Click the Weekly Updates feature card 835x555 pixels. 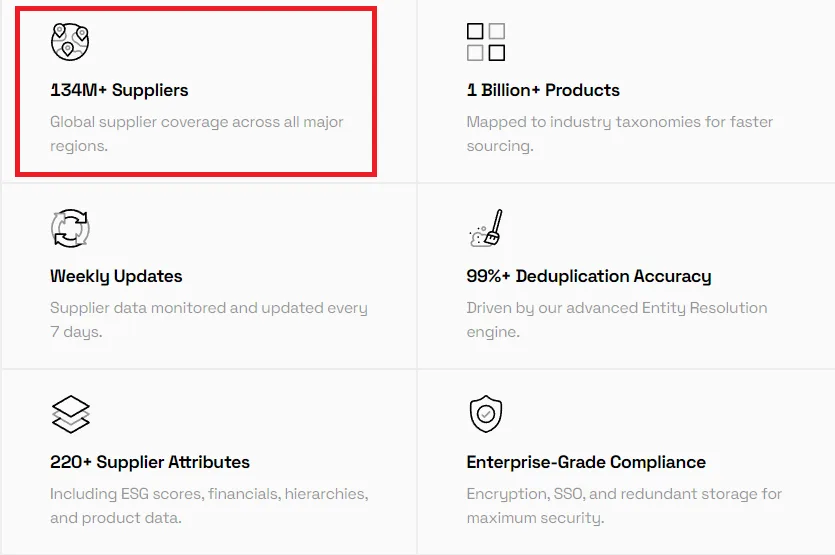(209, 276)
